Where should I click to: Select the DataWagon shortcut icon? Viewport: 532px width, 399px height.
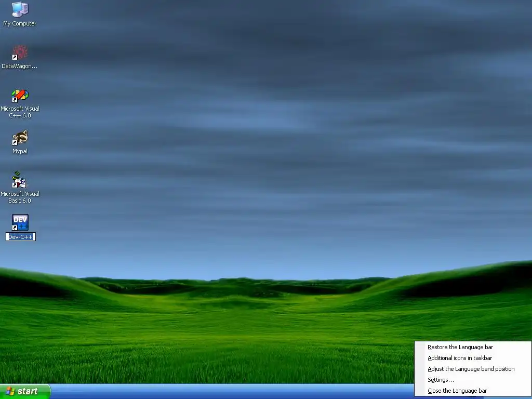20,52
